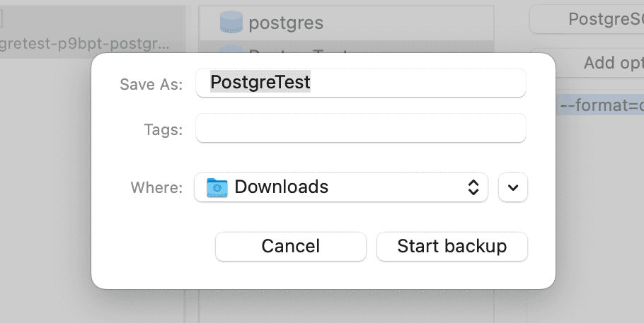Viewport: 644px width, 323px height.
Task: Expand the full file browser with the chevron button
Action: tap(513, 187)
